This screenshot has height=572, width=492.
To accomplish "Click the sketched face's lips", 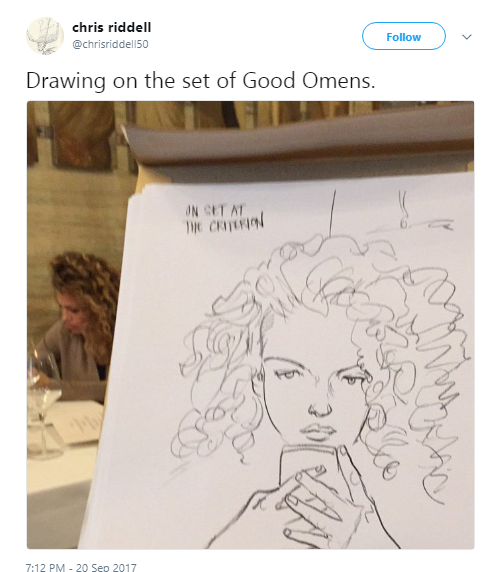I will tap(317, 431).
